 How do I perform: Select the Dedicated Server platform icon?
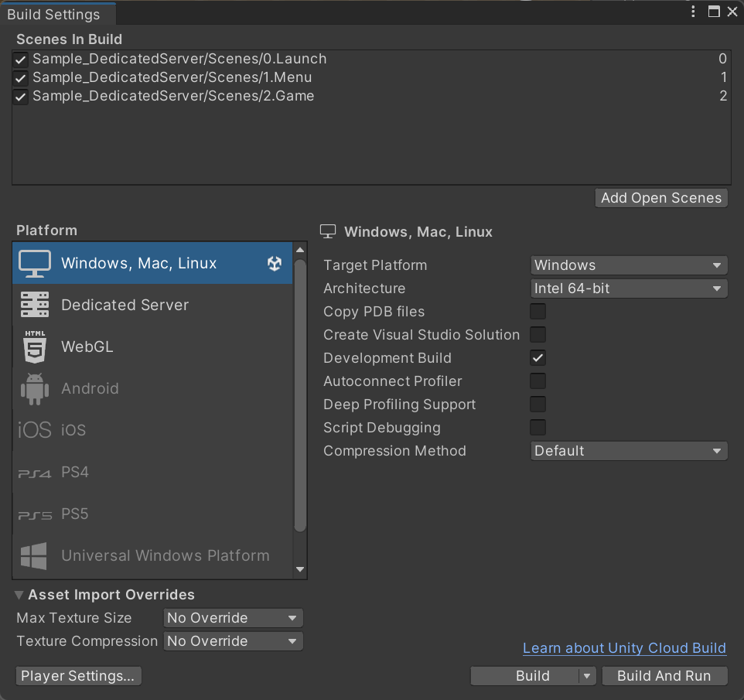click(x=35, y=305)
